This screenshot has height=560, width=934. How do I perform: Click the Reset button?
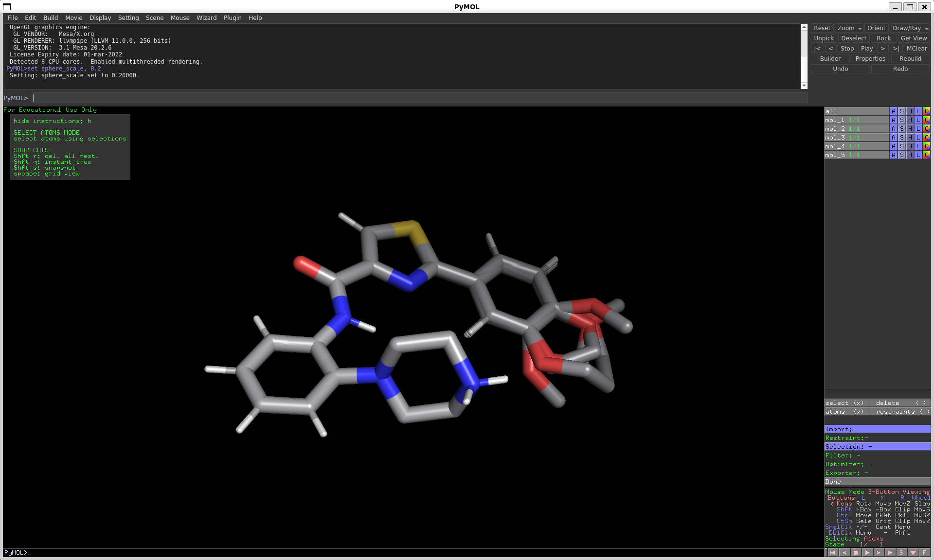822,28
